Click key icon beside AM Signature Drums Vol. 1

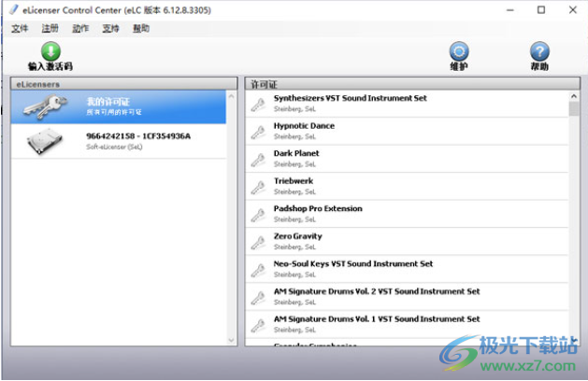(x=258, y=325)
